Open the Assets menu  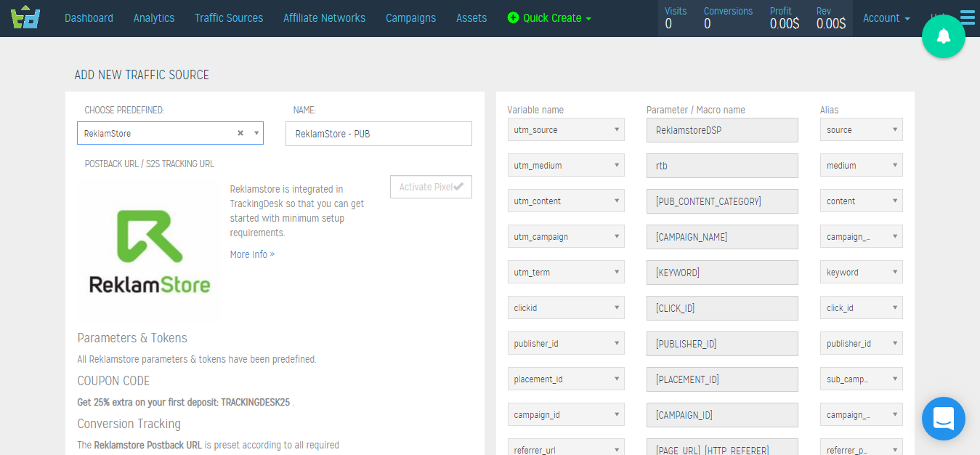pyautogui.click(x=471, y=18)
